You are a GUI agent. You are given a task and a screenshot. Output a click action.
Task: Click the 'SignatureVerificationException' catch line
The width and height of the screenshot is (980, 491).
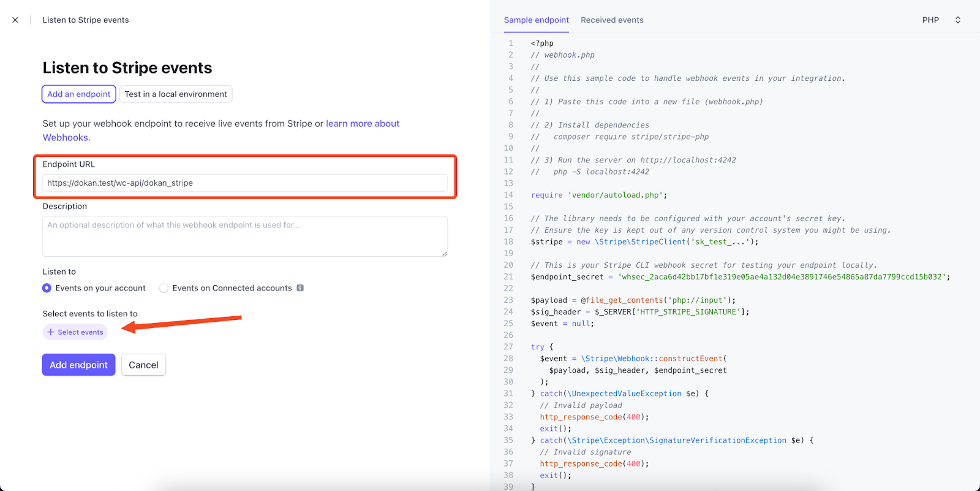672,440
